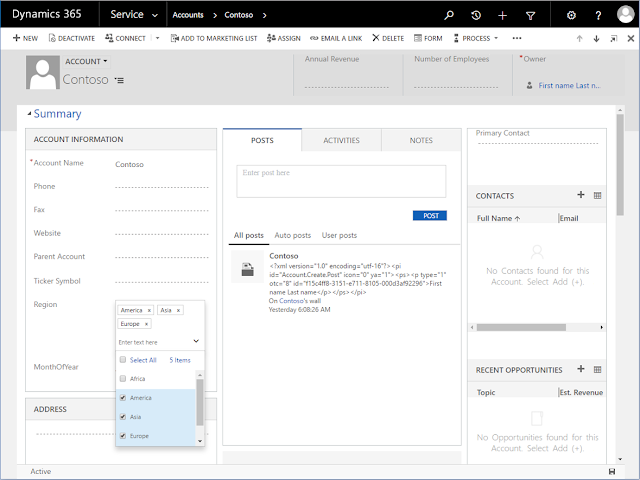Image resolution: width=640 pixels, height=480 pixels.
Task: Click ADD TO MARKETING LIST
Action: coord(214,38)
